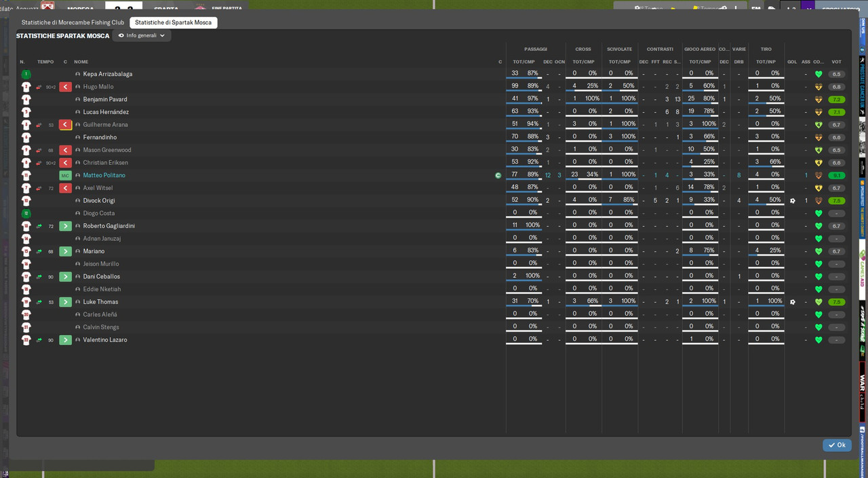Click the captain badge on Matteo Politano's row
This screenshot has width=868, height=478.
(498, 176)
